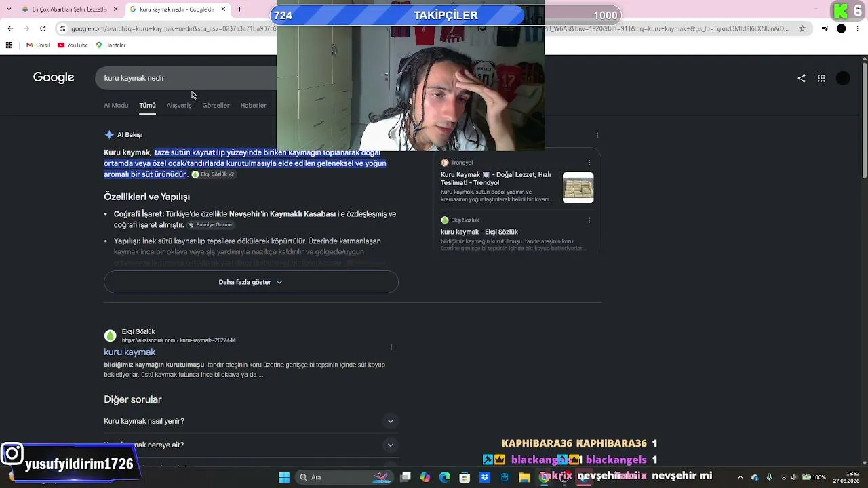868x488 pixels.
Task: Select the kuru kaymak nedir browser tab
Action: pos(177,9)
